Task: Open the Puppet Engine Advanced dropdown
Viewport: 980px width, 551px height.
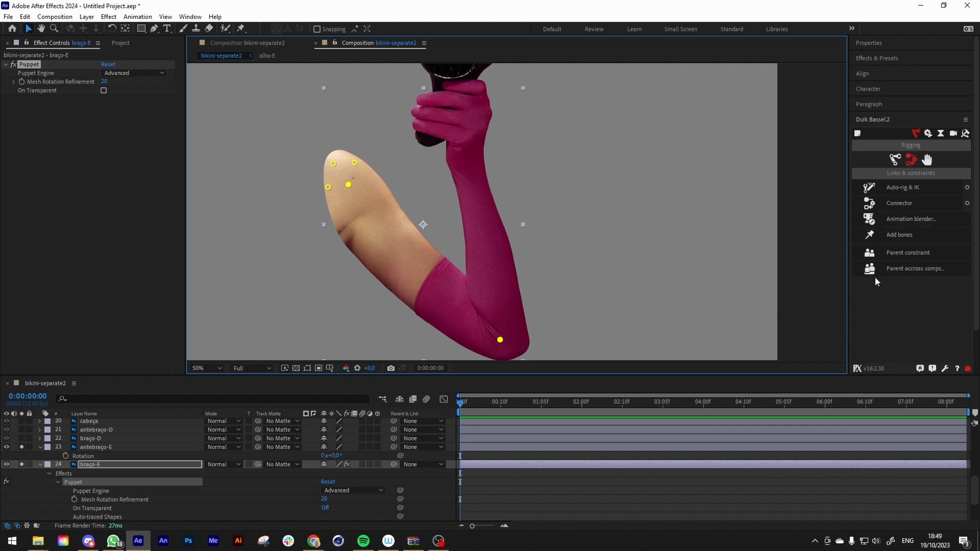Action: point(134,73)
